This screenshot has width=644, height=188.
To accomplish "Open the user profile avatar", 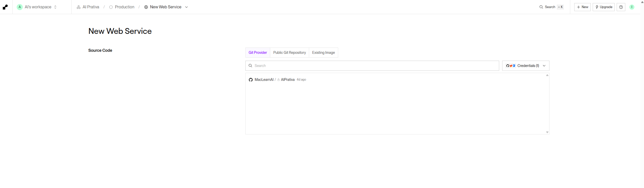I will (x=632, y=7).
